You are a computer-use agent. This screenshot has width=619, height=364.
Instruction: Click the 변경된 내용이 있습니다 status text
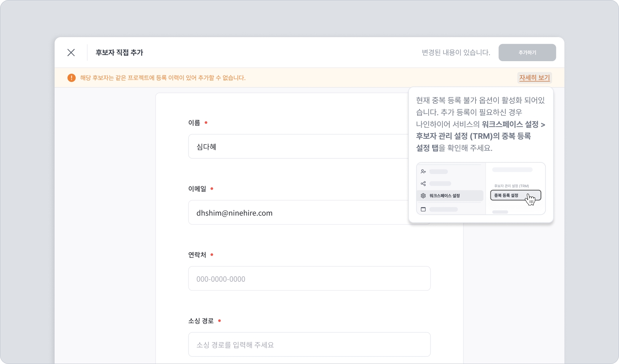click(x=456, y=52)
